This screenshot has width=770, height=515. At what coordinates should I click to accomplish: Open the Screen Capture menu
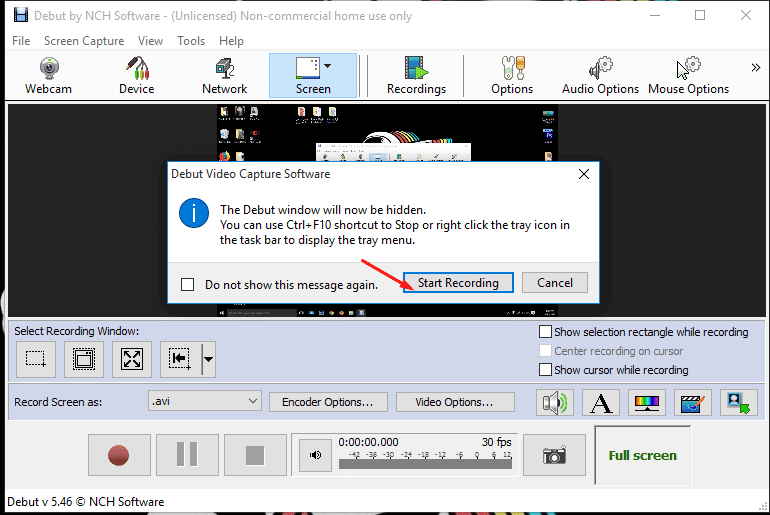[84, 41]
